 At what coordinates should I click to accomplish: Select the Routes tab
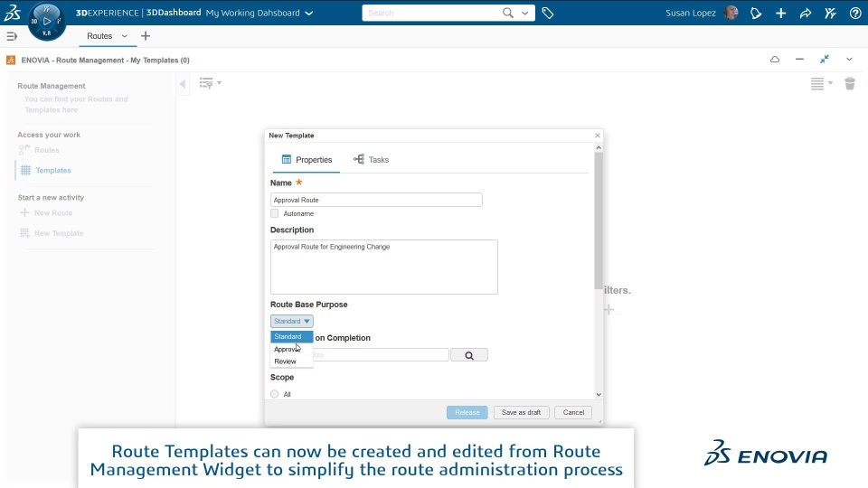click(99, 36)
